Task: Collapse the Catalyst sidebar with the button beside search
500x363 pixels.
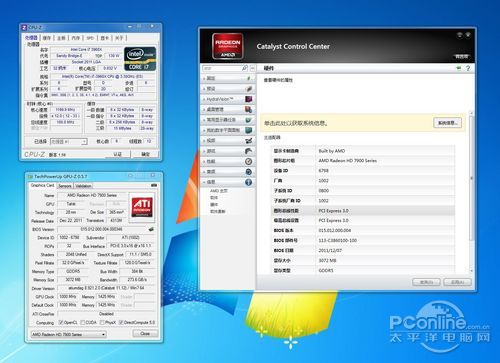Action: [253, 68]
